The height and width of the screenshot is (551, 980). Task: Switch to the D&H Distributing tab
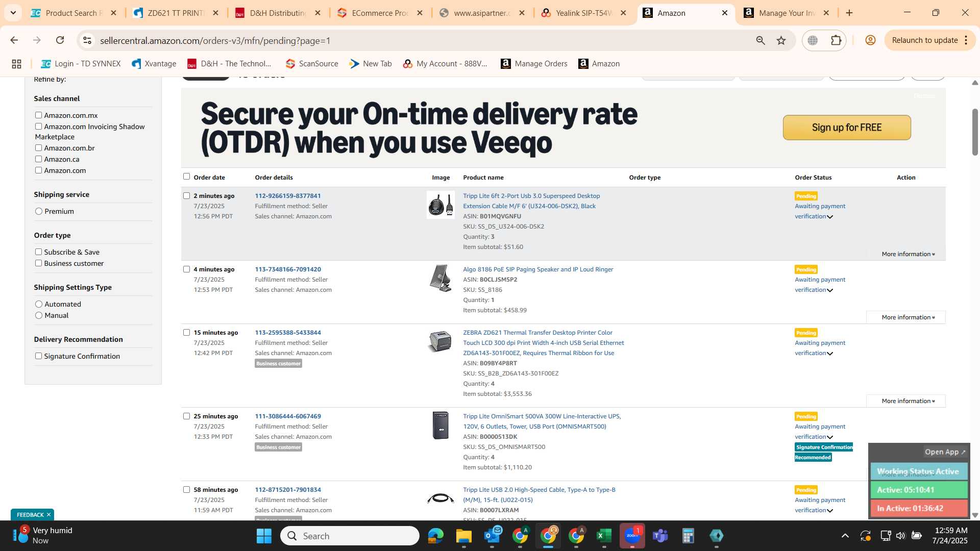click(x=278, y=13)
